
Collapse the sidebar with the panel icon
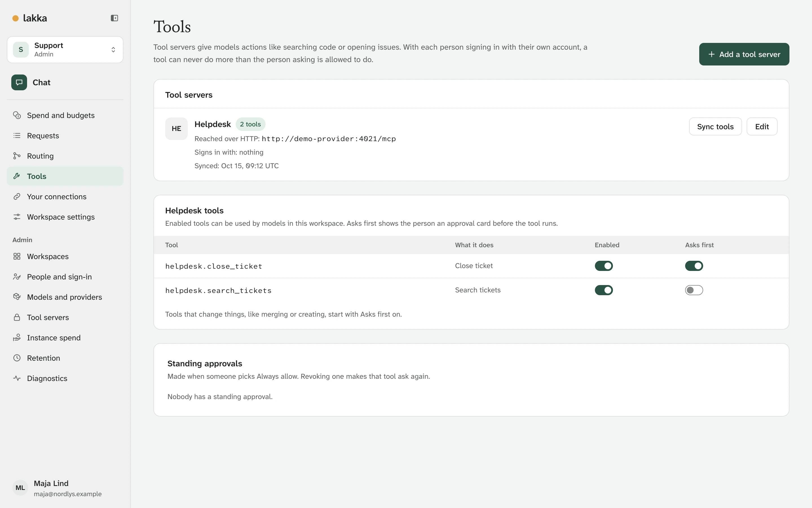point(114,18)
